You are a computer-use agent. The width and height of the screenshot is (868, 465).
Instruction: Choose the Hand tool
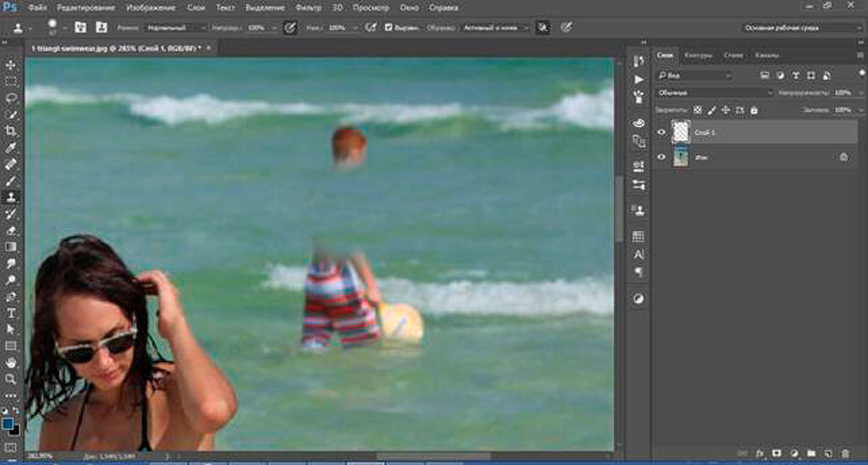tap(11, 362)
